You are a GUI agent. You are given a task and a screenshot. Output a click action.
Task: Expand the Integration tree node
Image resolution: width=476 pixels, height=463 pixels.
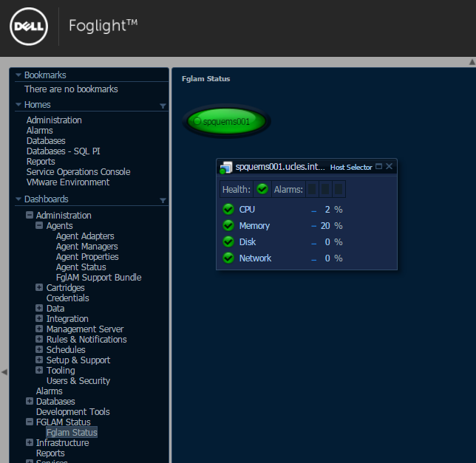click(x=39, y=318)
